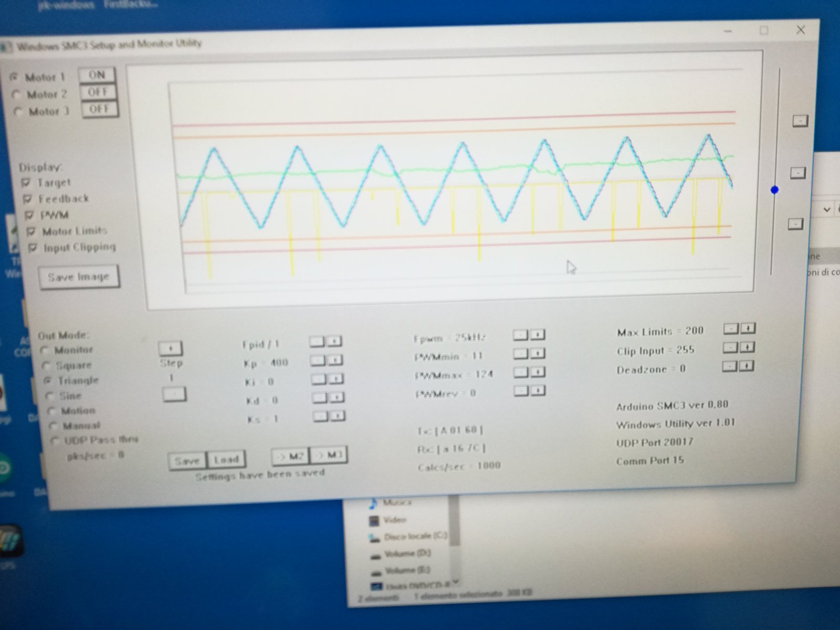The image size is (840, 630).
Task: Click the top minus button beside the graph
Action: point(800,121)
